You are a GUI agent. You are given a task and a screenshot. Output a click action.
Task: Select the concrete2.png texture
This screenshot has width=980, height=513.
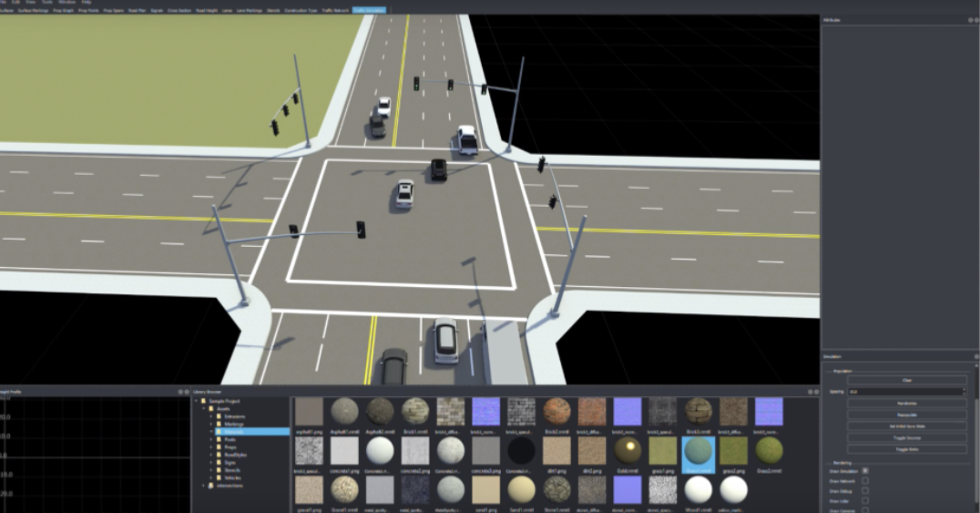coord(415,450)
